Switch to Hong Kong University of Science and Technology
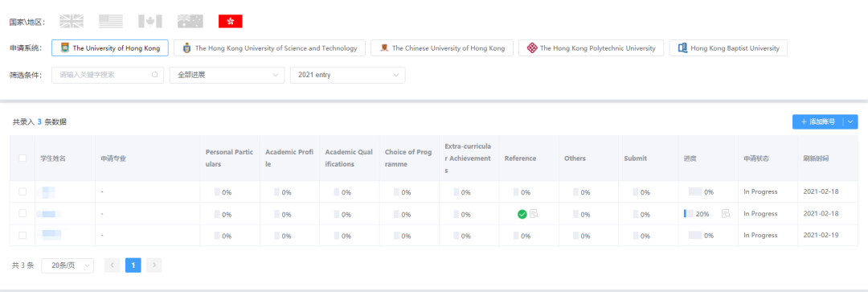Viewport: 868px width, 292px height. [x=269, y=48]
